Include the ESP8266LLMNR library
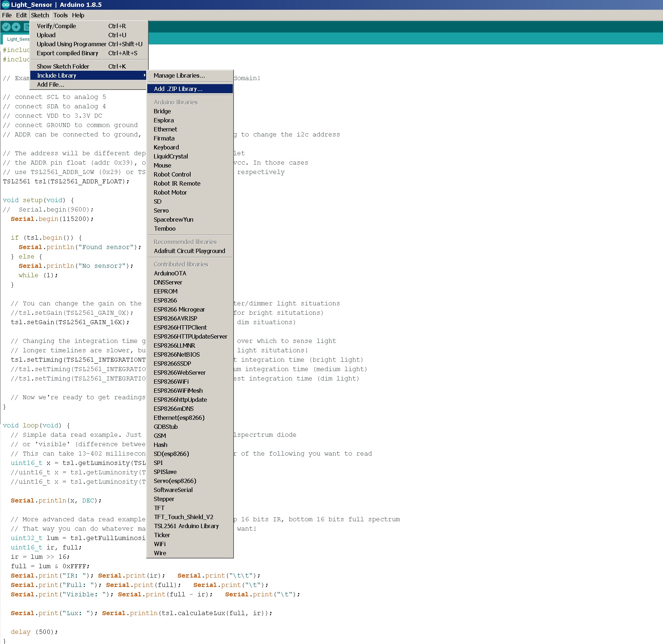The image size is (663, 644). tap(190, 345)
